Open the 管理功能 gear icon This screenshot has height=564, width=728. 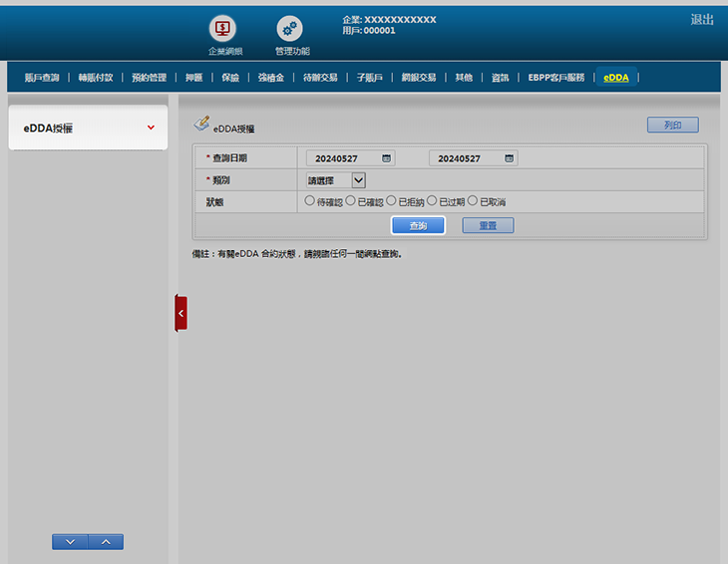click(x=290, y=30)
